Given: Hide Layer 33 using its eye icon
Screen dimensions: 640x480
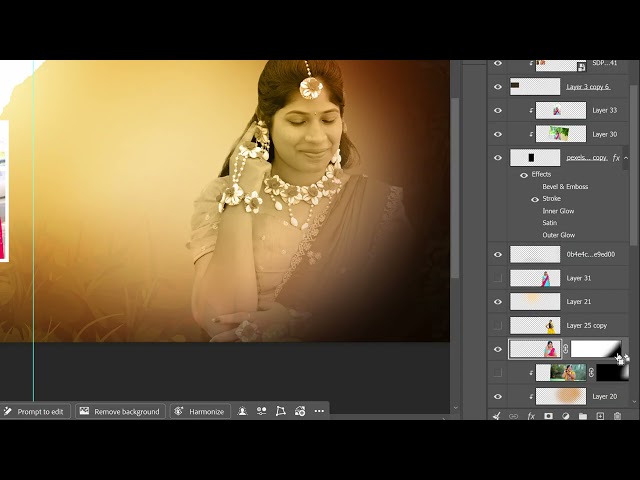Looking at the screenshot, I should click(498, 111).
